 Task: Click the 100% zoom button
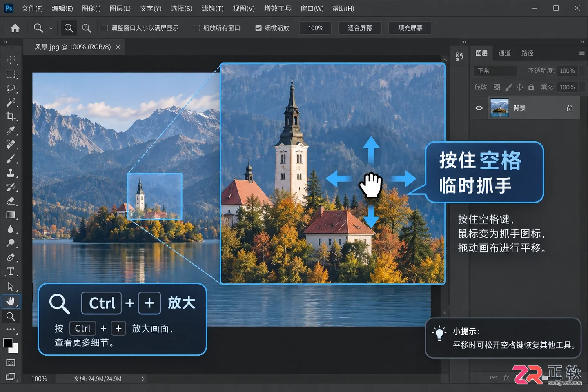coord(316,28)
